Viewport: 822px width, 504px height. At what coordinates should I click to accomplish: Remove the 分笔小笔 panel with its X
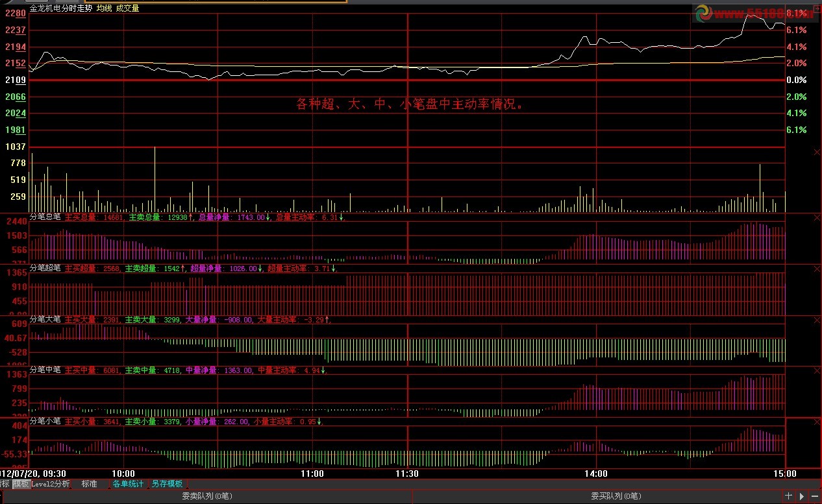point(817,421)
